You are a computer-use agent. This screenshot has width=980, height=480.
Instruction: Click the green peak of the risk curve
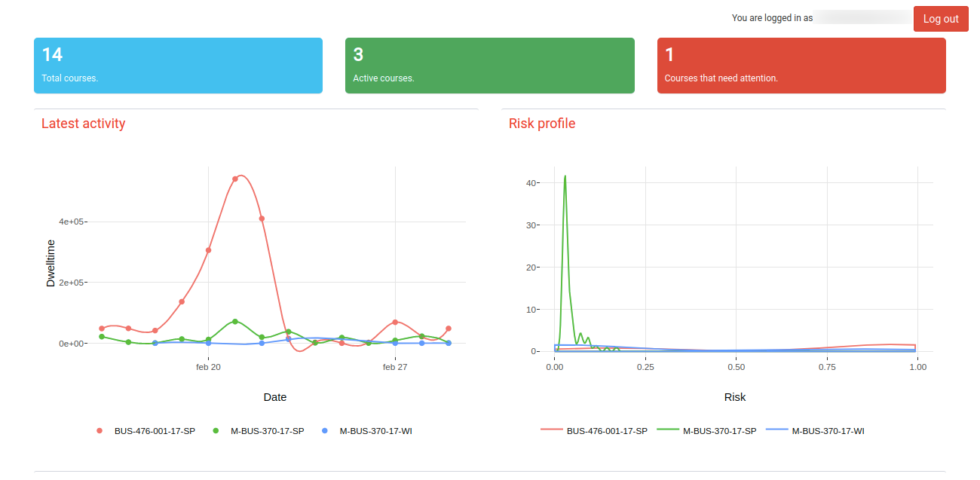(565, 177)
